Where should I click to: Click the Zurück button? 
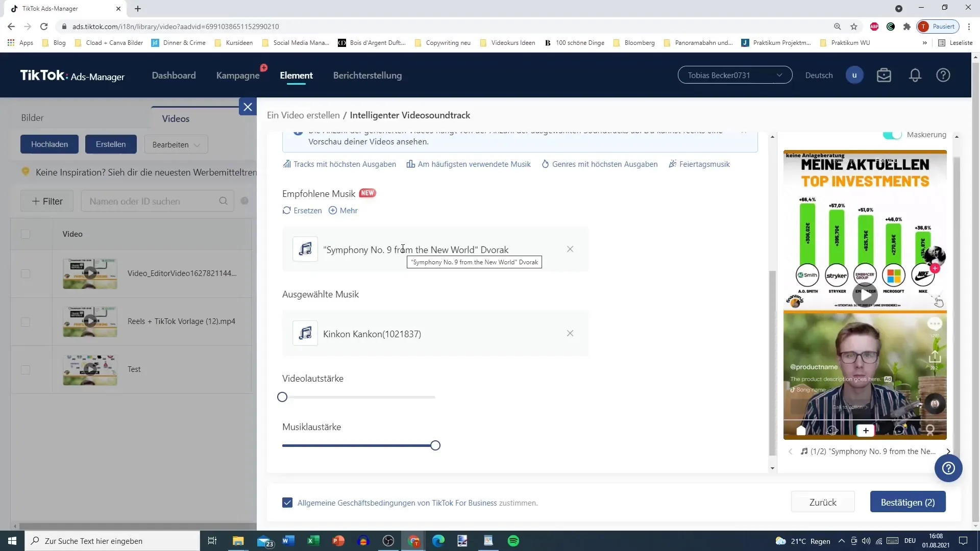coord(823,503)
